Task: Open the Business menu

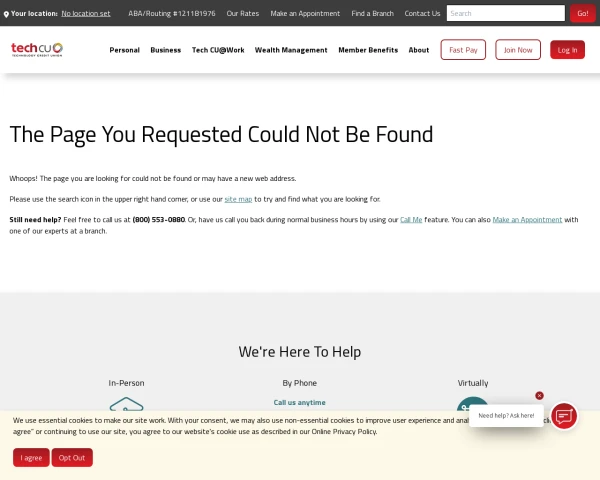Action: click(x=166, y=50)
